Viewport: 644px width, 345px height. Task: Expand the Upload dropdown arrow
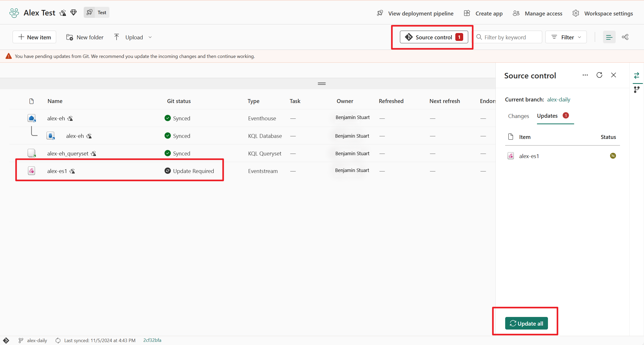pyautogui.click(x=150, y=37)
